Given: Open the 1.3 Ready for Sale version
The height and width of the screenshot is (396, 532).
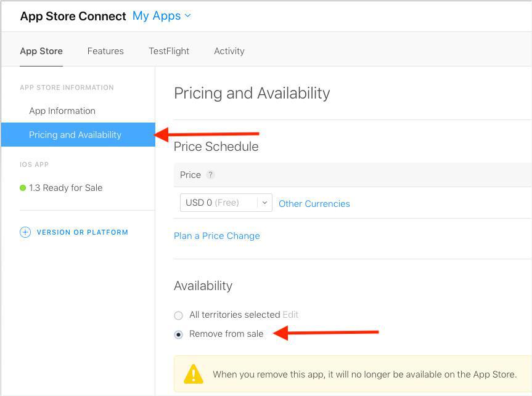Looking at the screenshot, I should 66,188.
